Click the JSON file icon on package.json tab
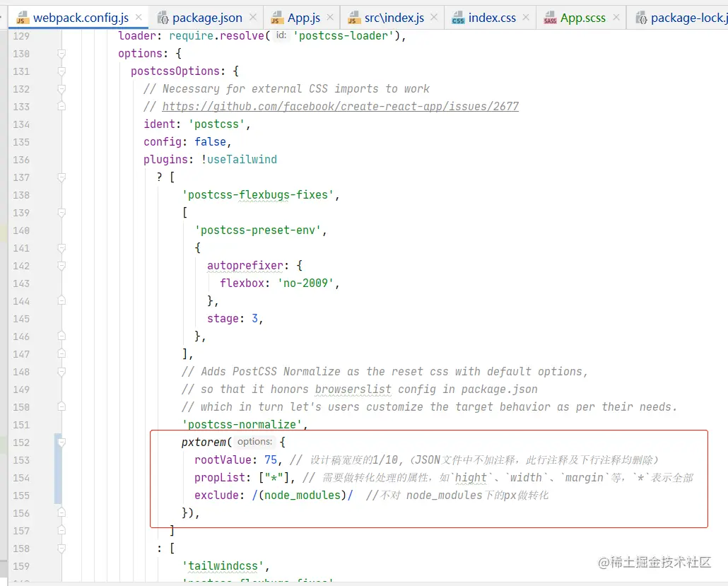The image size is (728, 586). (163, 18)
